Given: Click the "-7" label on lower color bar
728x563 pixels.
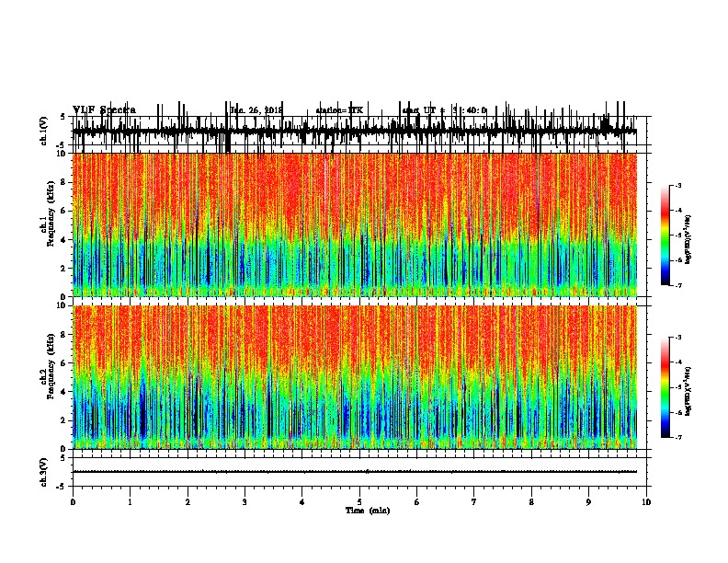Looking at the screenshot, I should click(678, 438).
